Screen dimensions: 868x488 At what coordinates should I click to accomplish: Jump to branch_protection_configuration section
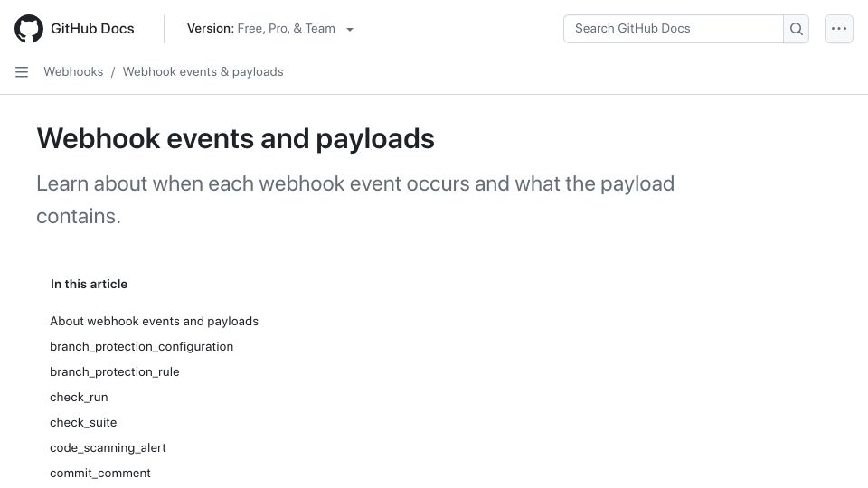click(142, 347)
